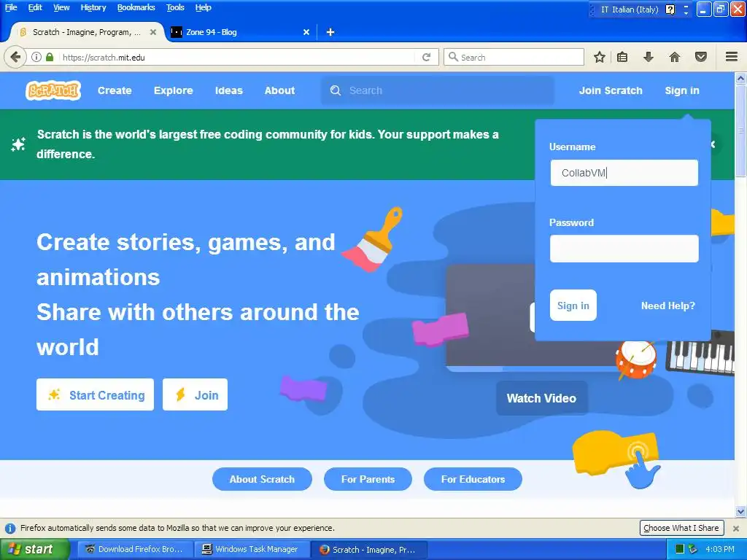Click the Start Creating button

(x=96, y=394)
